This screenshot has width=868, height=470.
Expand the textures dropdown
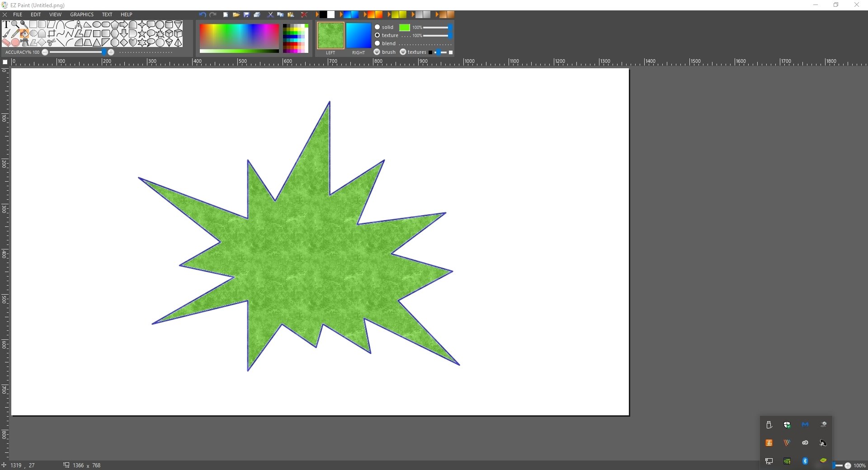[x=403, y=52]
